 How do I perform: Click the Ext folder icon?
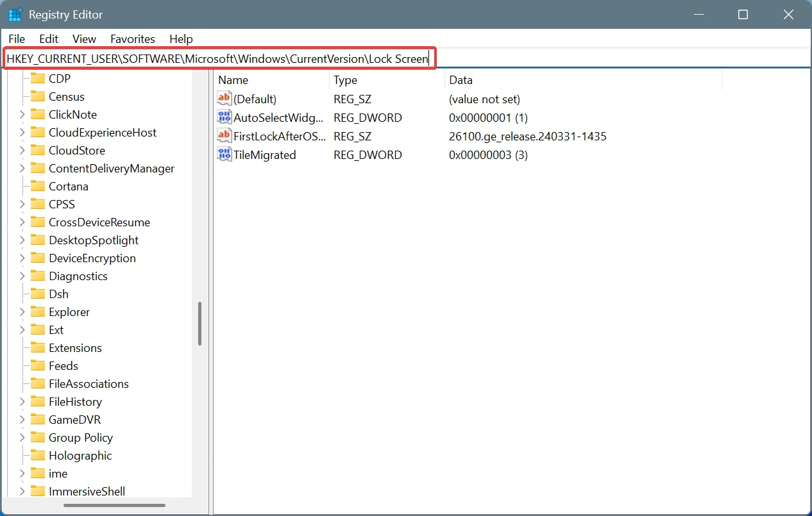[38, 329]
